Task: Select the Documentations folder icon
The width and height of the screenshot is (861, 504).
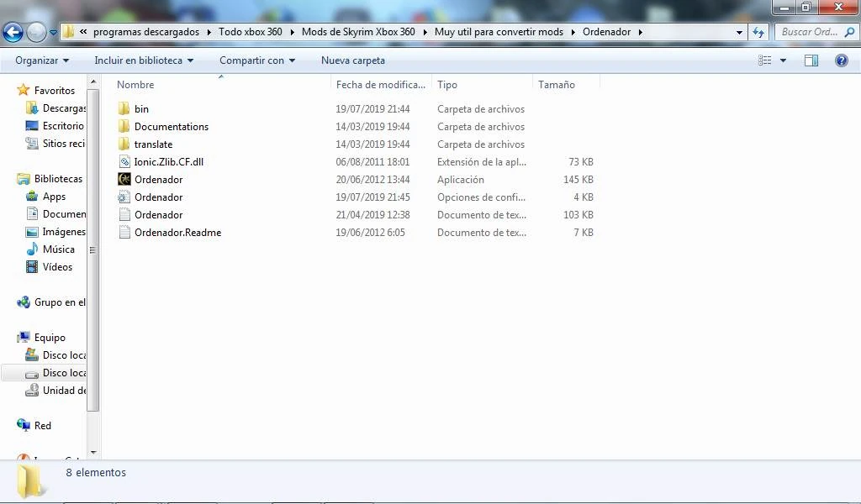Action: (124, 126)
